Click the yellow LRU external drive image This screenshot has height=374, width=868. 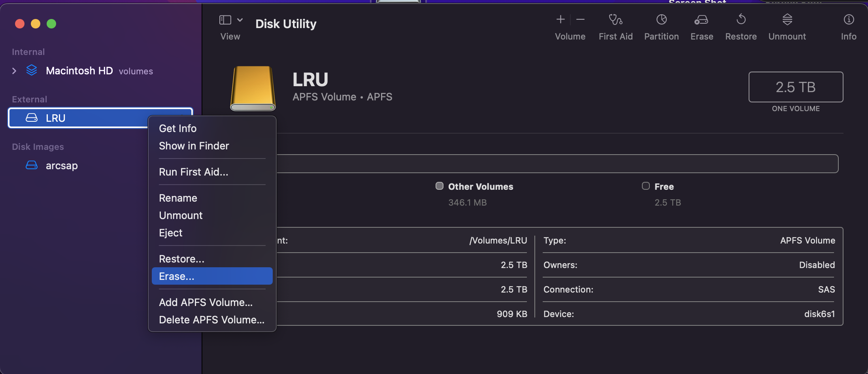point(253,88)
